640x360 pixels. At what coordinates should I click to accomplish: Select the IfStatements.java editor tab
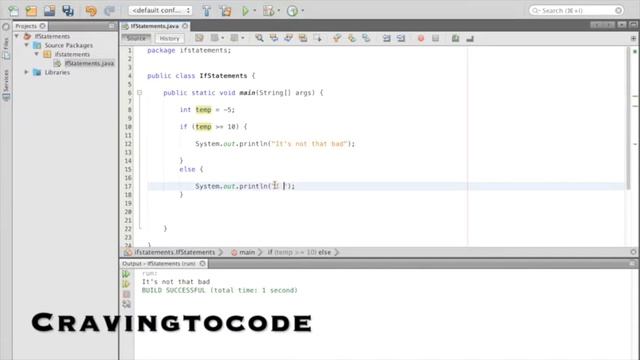[x=154, y=26]
